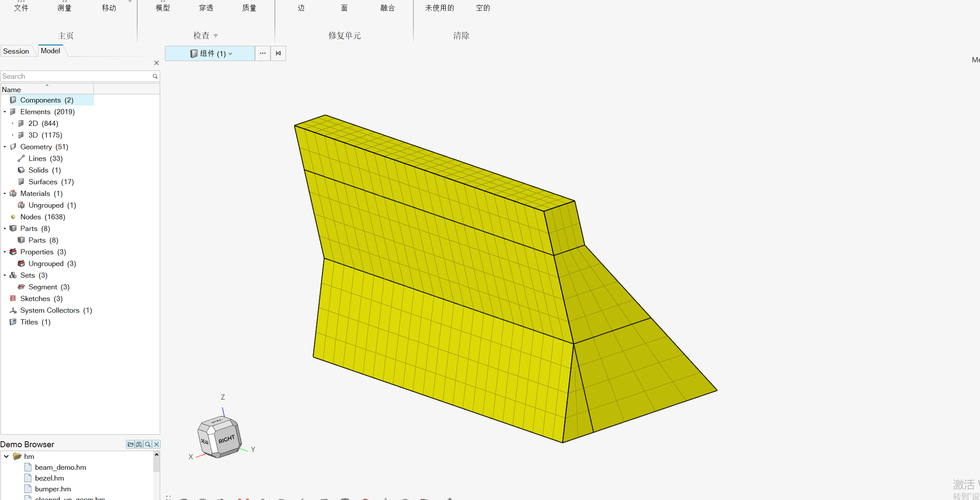Switch to the Session tab
Viewport: 980px width, 500px height.
pyautogui.click(x=16, y=51)
